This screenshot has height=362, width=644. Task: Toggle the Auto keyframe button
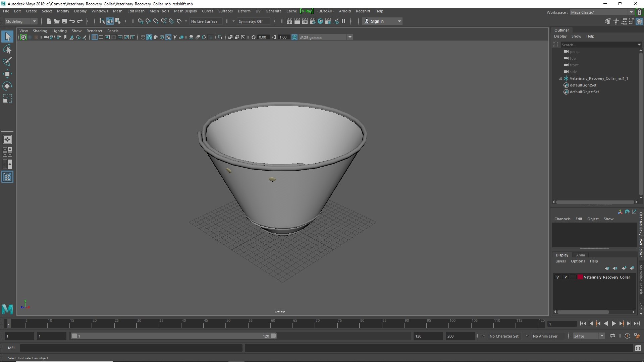(627, 336)
